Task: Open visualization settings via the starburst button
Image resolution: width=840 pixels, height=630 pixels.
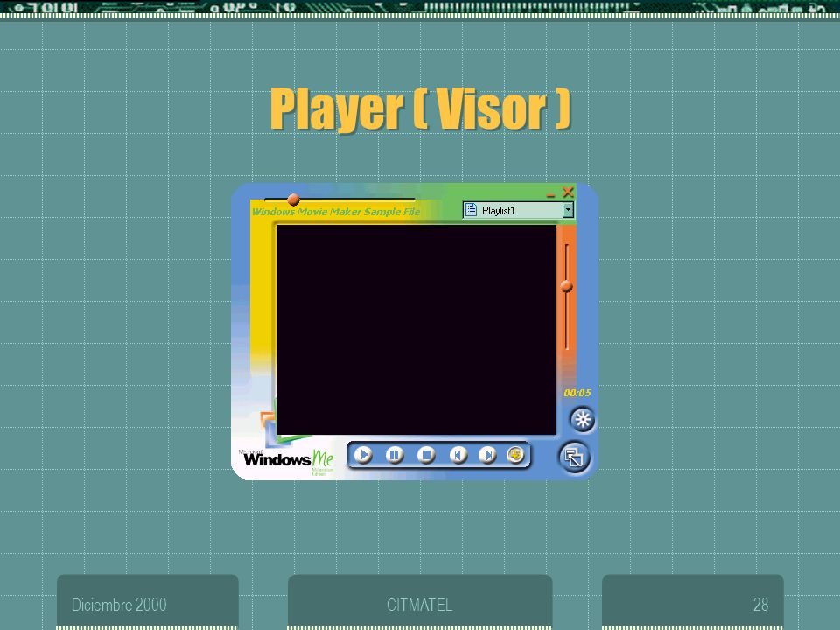Action: coord(583,419)
